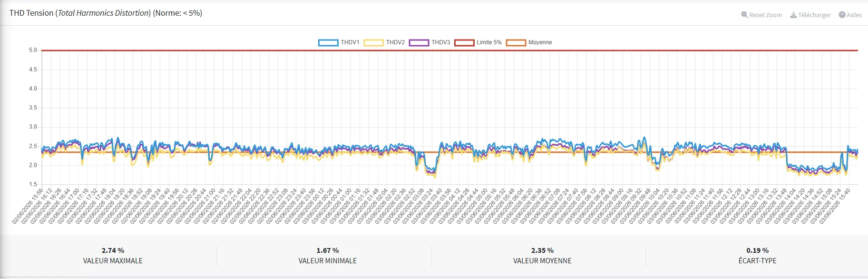Click the Reset Zoom magnifier icon
The image size is (868, 279).
click(x=744, y=15)
